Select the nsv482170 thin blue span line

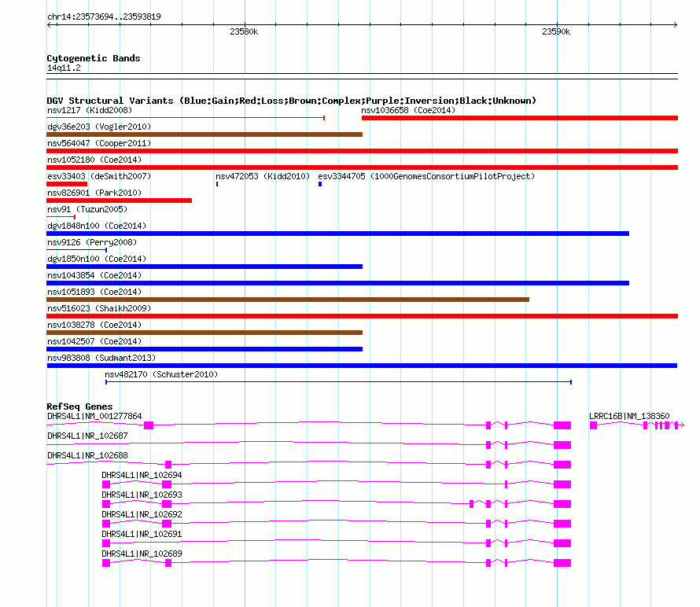click(x=338, y=382)
